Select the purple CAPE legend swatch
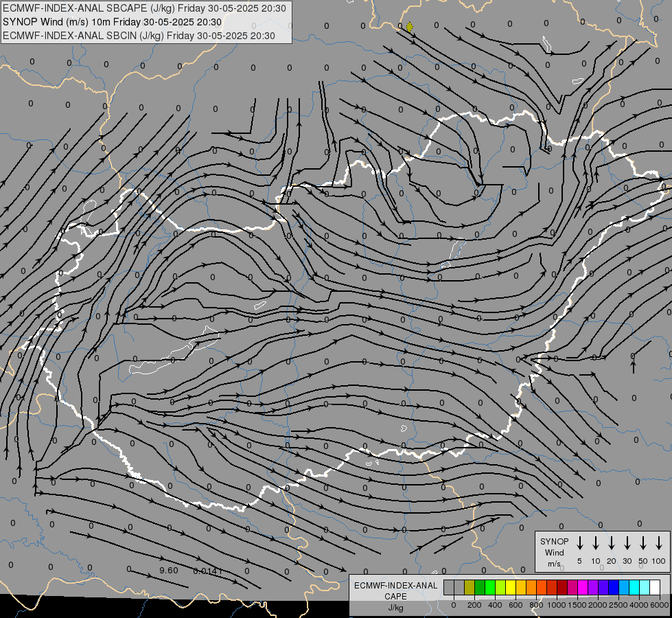 pos(594,587)
